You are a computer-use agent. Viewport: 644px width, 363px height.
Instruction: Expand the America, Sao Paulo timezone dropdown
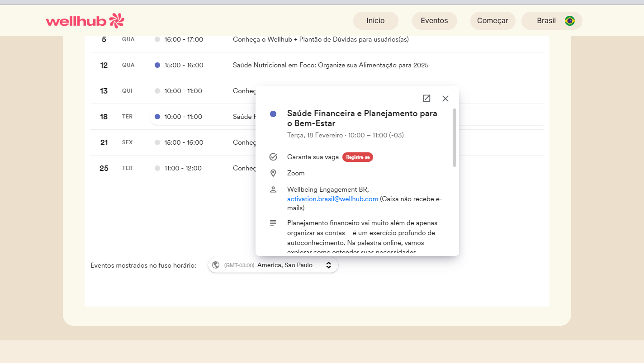pyautogui.click(x=284, y=265)
